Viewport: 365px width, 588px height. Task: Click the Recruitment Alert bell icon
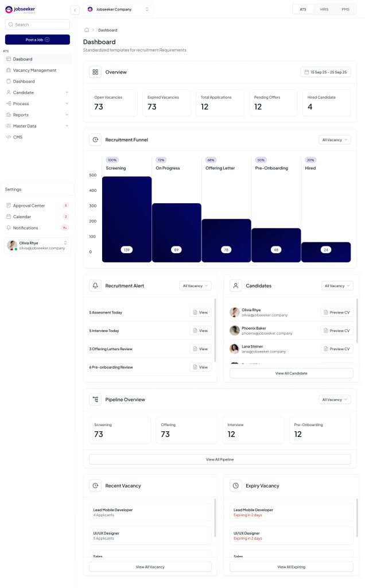95,286
